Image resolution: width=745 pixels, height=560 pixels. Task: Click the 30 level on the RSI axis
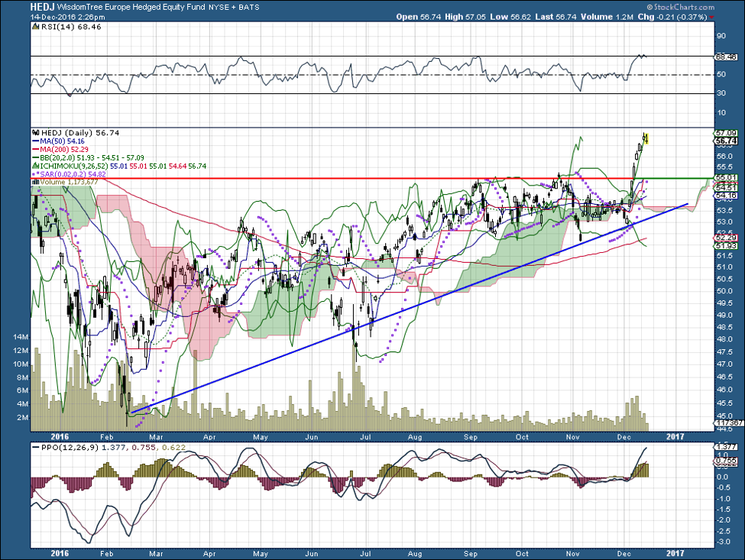[x=721, y=93]
